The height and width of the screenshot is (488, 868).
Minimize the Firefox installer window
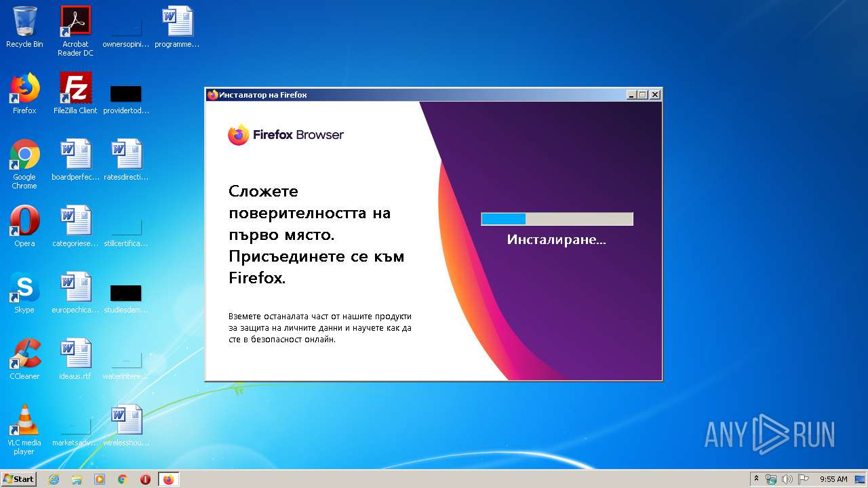[631, 95]
